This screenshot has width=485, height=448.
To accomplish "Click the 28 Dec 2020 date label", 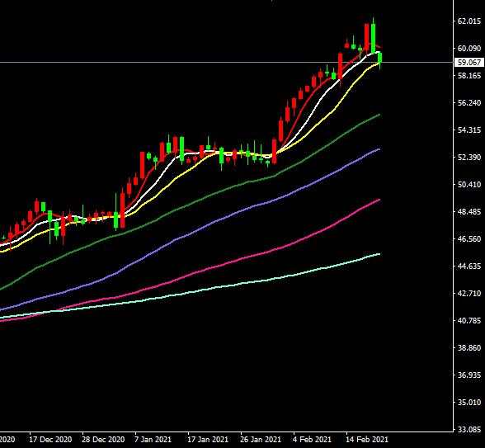I will [x=103, y=439].
